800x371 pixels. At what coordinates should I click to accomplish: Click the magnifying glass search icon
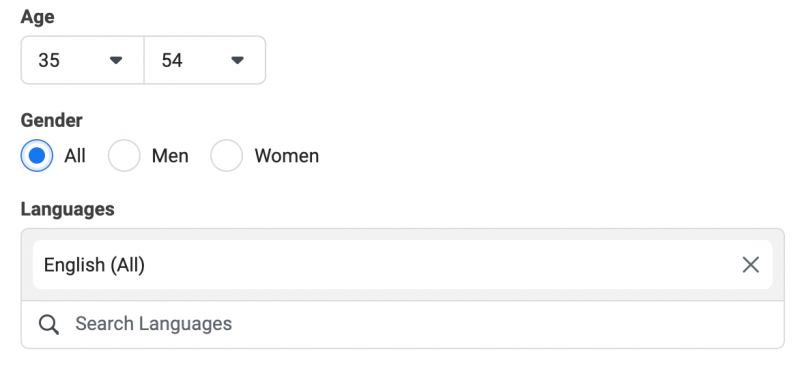(x=49, y=325)
